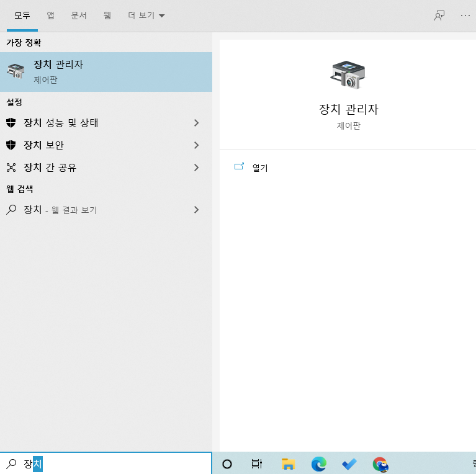
Task: Click shield icon beside 장치 성능 및 상태
Action: click(11, 123)
